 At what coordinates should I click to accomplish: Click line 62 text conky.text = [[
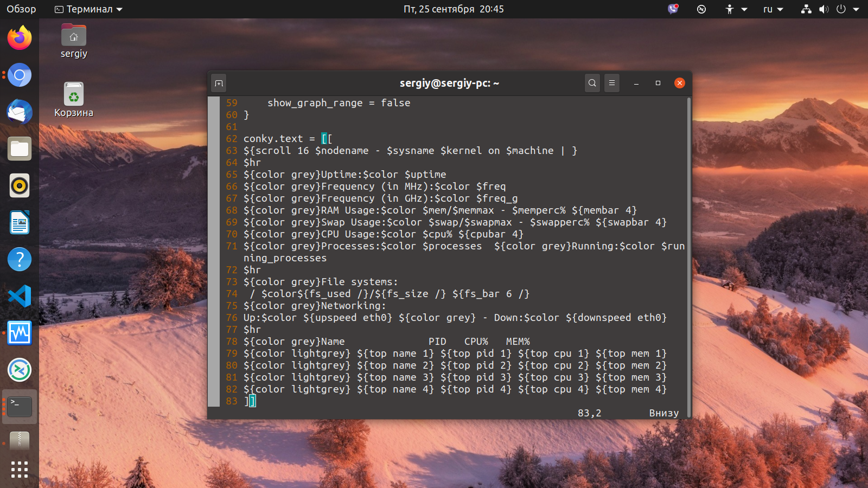[x=288, y=139]
